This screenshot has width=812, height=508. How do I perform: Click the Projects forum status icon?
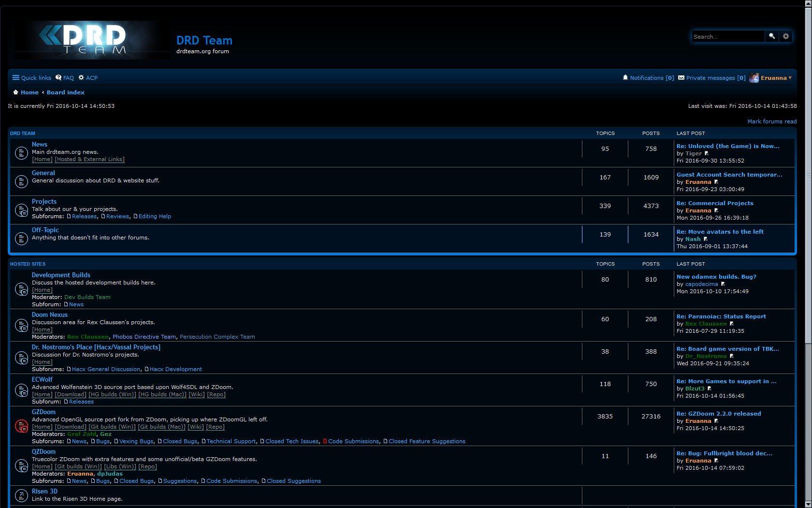tap(21, 210)
